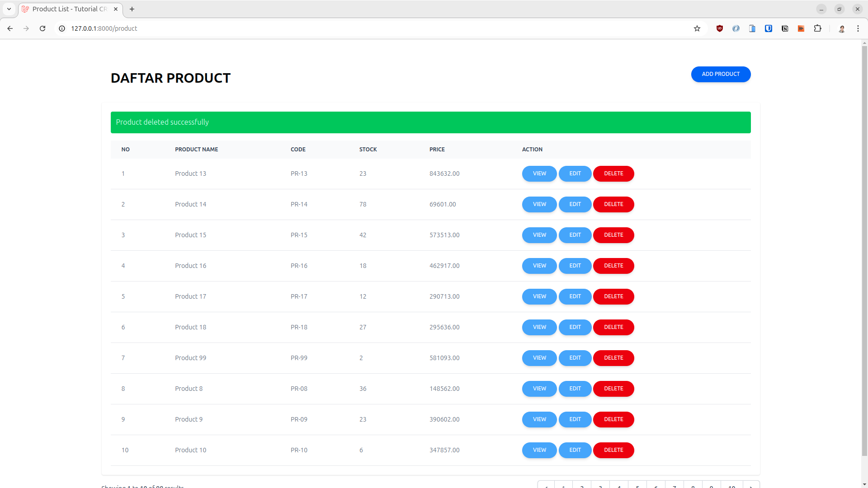This screenshot has height=488, width=868.
Task: Open the Chrome three-dot menu
Action: click(859, 28)
